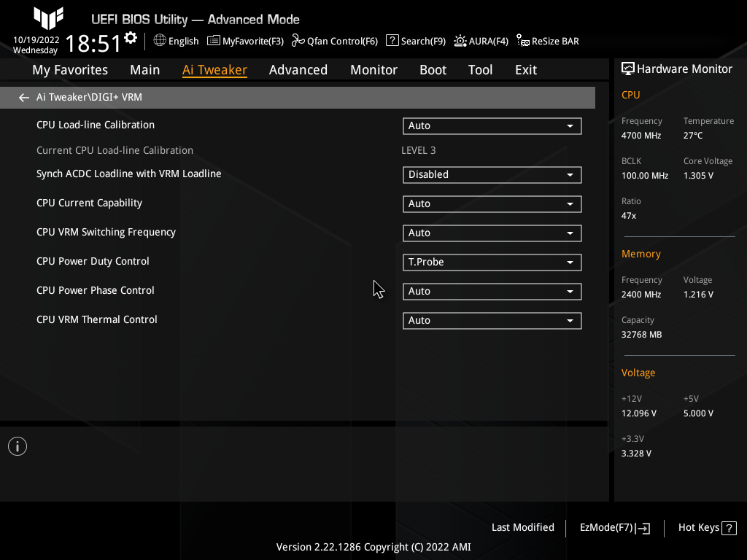Open the CPU Load-line Calibration dropdown
Viewport: 747px width, 560px height.
click(492, 125)
